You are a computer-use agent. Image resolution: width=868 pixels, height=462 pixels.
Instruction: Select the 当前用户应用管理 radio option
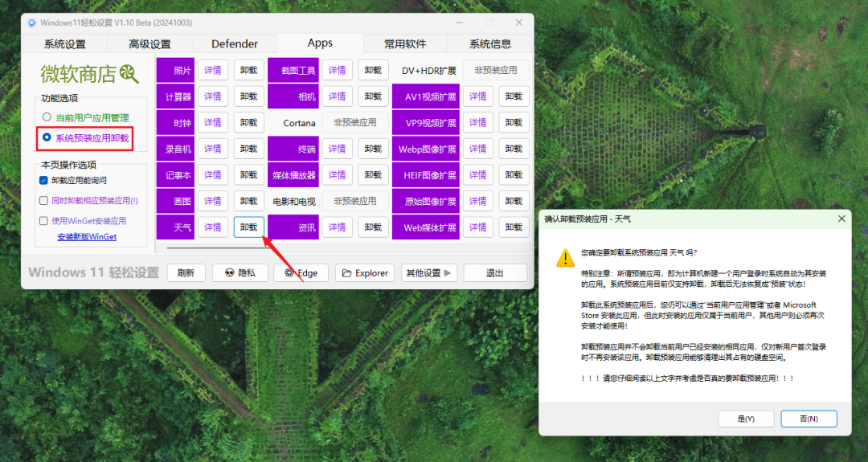pos(47,117)
